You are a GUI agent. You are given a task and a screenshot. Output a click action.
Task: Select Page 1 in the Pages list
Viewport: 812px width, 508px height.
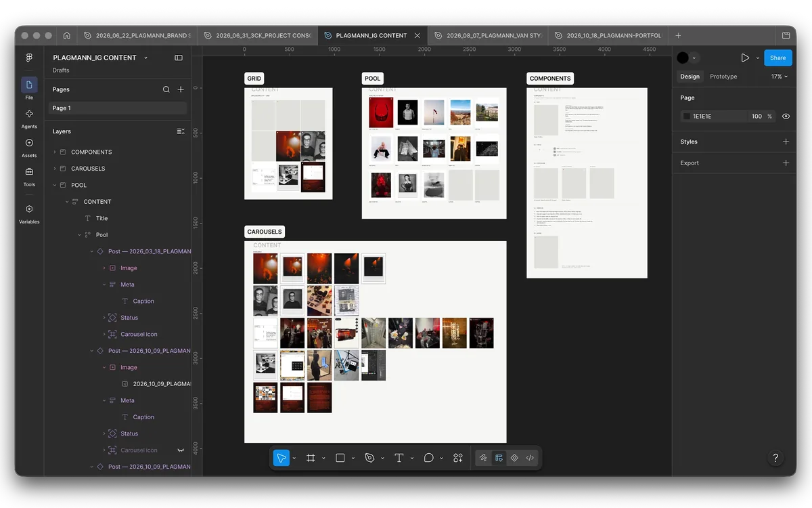pyautogui.click(x=118, y=108)
